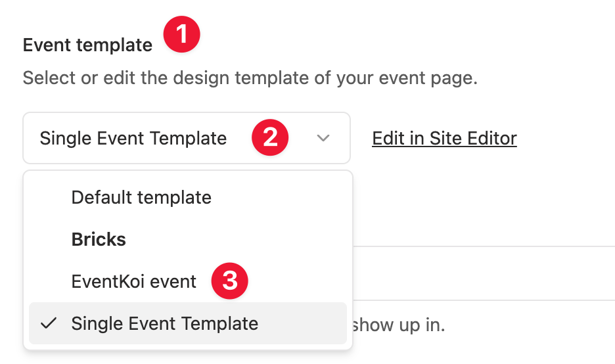Image resolution: width=615 pixels, height=364 pixels.
Task: Click the Bricks group label
Action: tap(99, 239)
